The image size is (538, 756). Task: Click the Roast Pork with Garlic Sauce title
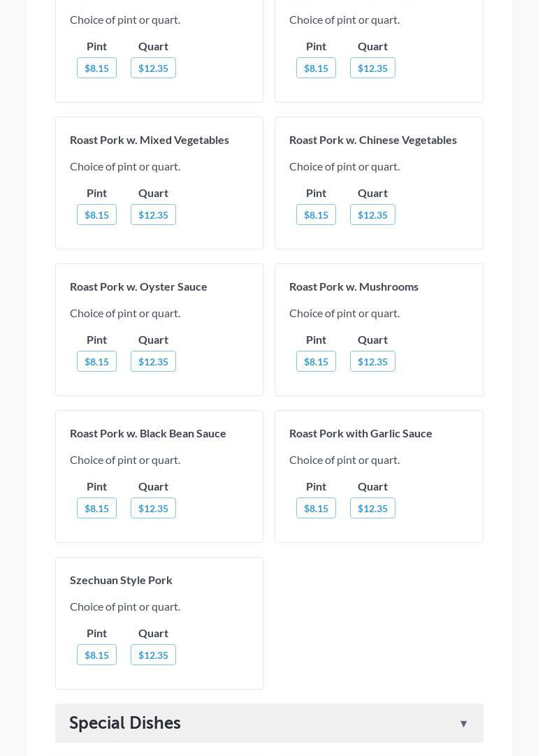click(x=361, y=433)
